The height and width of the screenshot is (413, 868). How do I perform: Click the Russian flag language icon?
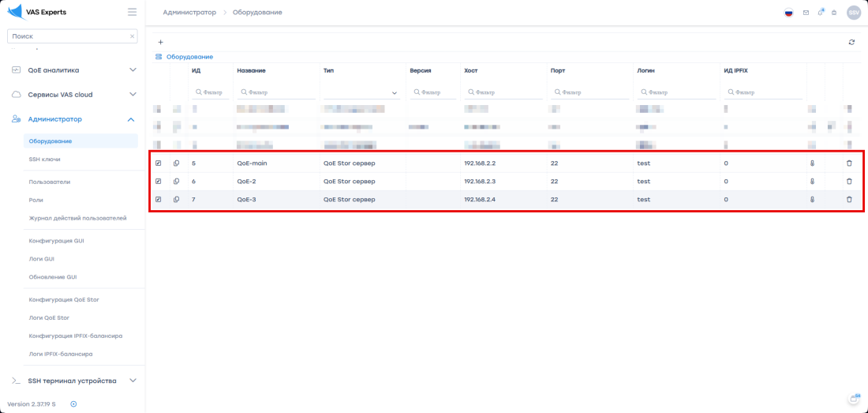pos(788,13)
